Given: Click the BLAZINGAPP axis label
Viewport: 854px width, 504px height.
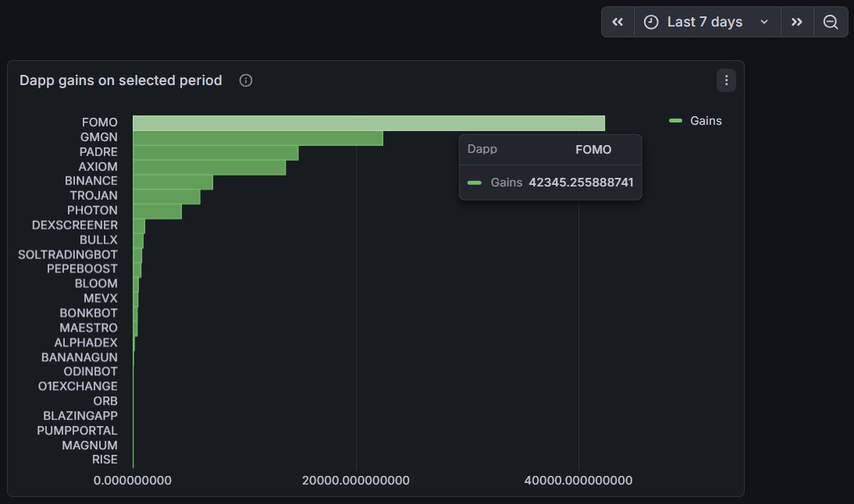Looking at the screenshot, I should (x=80, y=415).
